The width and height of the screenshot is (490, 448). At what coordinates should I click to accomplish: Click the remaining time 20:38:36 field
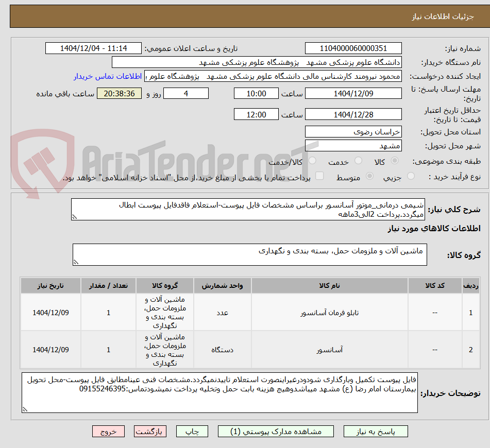120,93
